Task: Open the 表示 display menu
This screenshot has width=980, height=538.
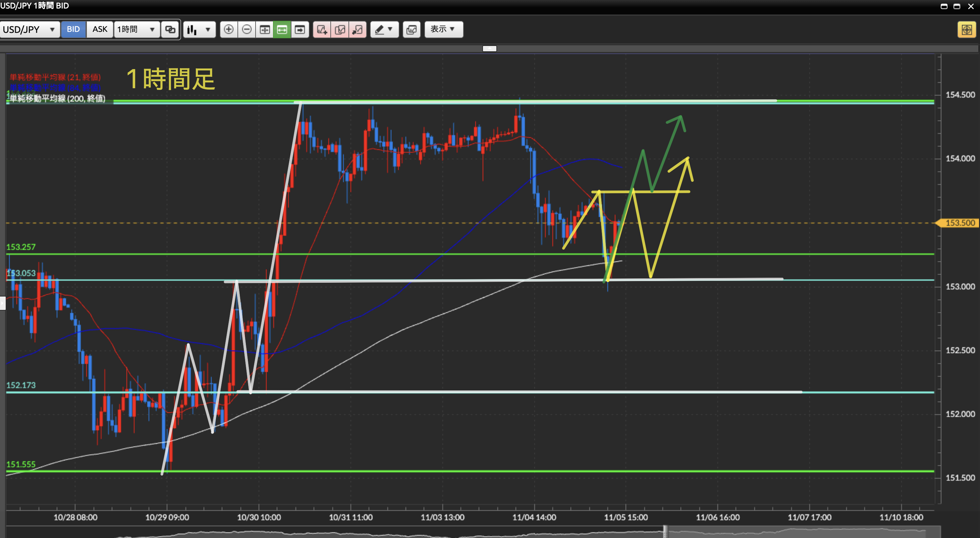Action: point(443,29)
